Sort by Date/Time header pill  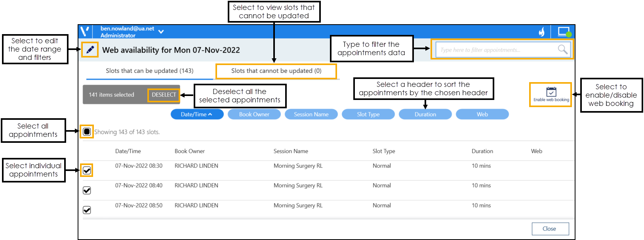click(197, 114)
